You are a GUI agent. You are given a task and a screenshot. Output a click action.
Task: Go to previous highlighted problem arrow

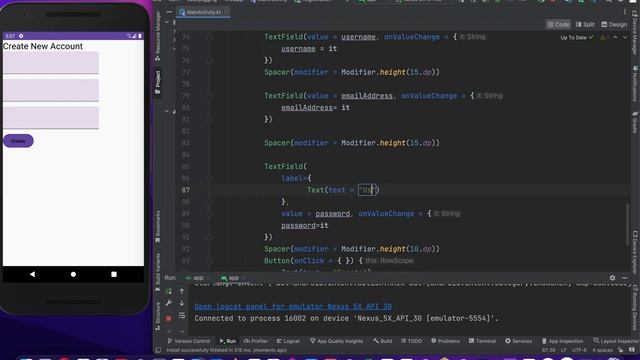(x=616, y=38)
